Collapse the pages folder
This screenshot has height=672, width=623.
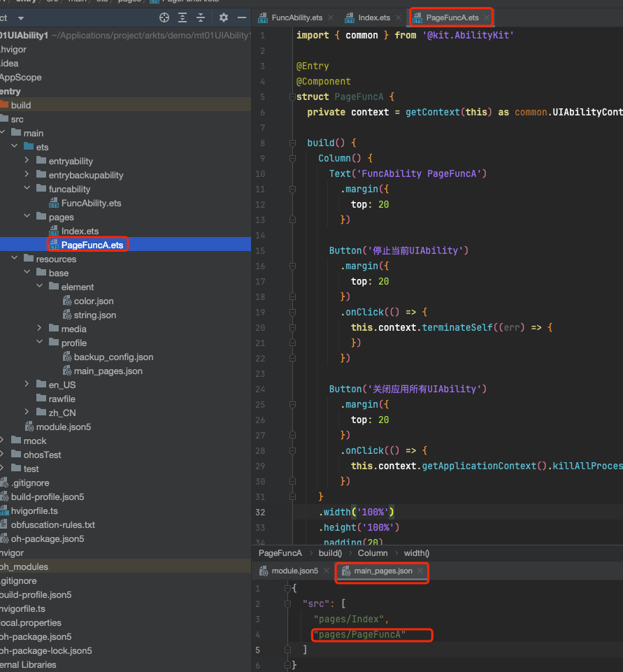27,217
